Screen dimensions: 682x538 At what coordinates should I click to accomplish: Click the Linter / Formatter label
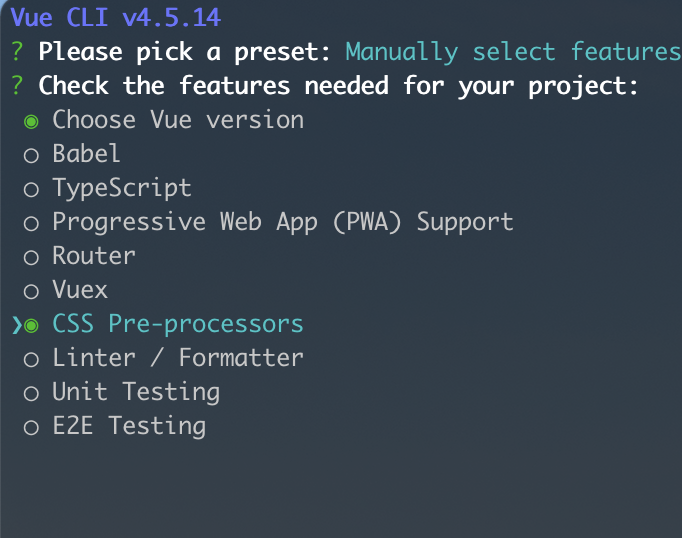pyautogui.click(x=178, y=358)
